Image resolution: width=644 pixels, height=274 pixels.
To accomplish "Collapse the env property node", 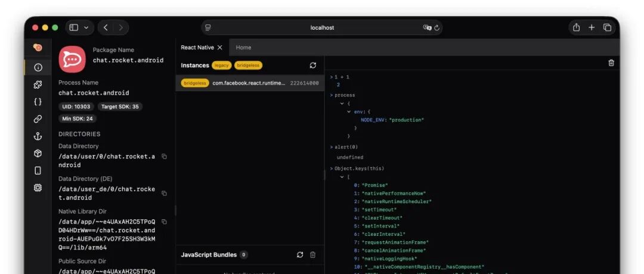I will click(349, 111).
